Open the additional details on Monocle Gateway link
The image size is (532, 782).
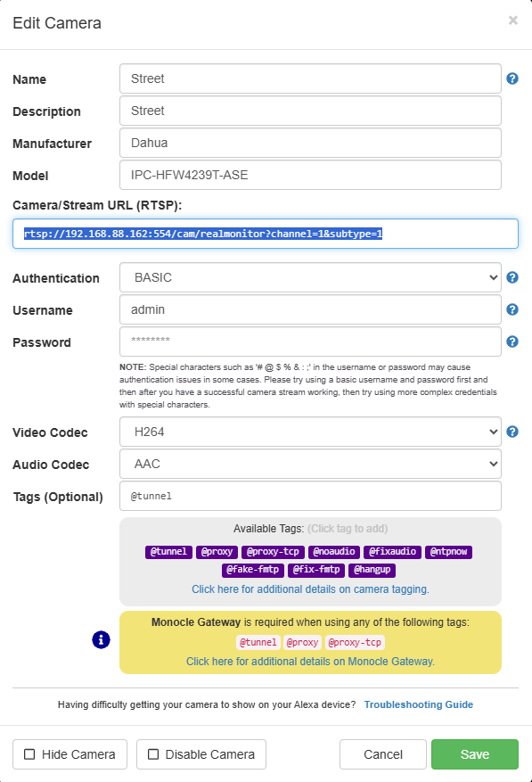(x=310, y=662)
